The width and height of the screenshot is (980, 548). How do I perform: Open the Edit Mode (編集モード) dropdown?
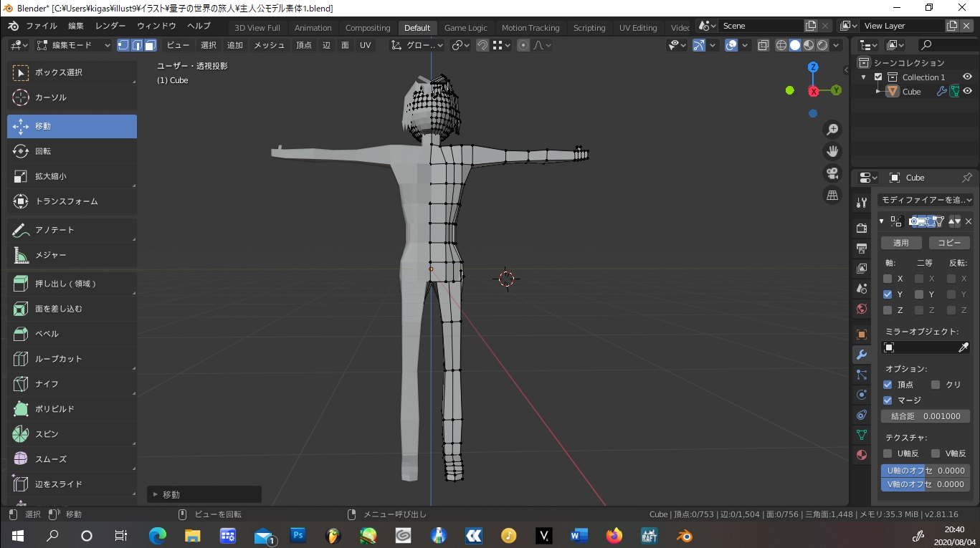click(73, 45)
